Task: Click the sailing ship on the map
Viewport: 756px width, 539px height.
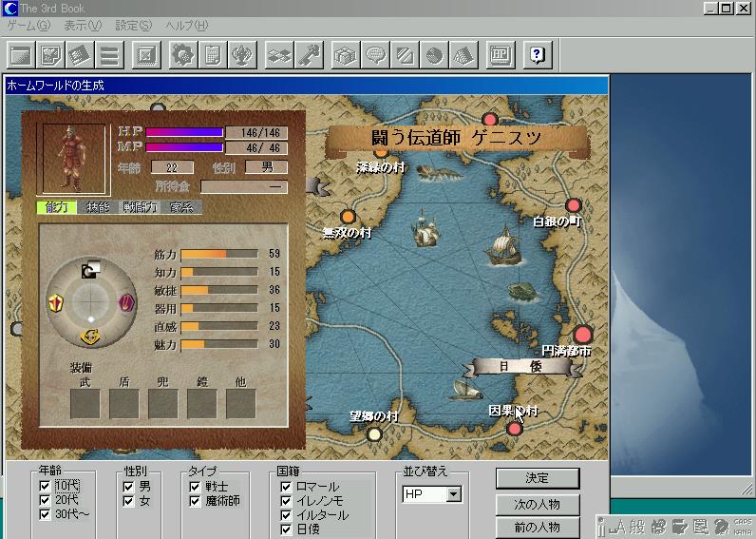Action: pos(505,248)
